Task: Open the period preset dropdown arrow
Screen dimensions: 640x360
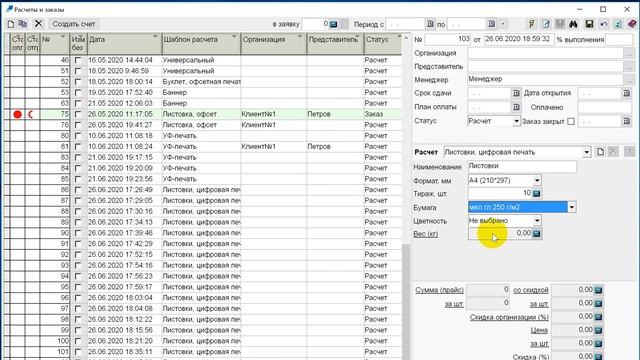Action: coord(503,24)
